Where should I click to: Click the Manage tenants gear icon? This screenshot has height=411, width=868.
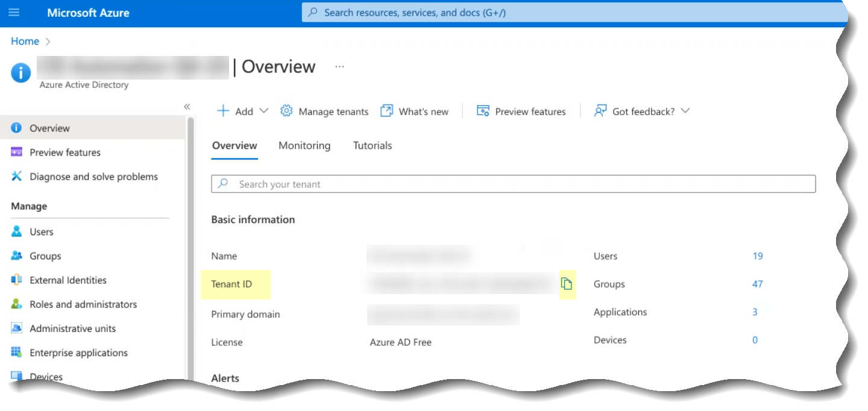(x=286, y=111)
